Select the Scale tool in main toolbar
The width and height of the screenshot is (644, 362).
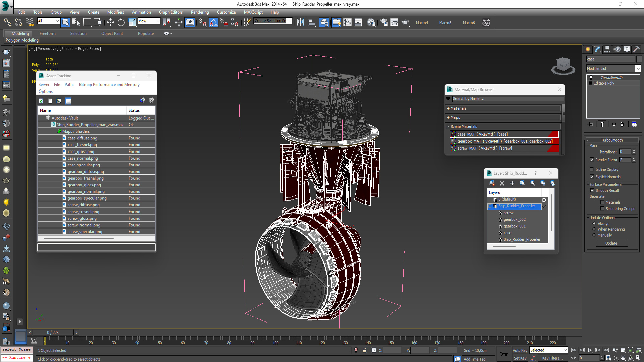click(132, 22)
